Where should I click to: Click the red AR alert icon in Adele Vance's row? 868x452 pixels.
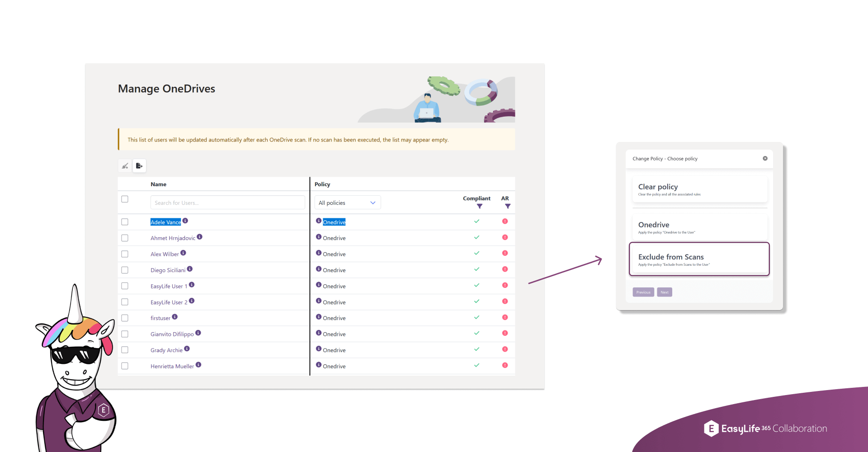505,221
